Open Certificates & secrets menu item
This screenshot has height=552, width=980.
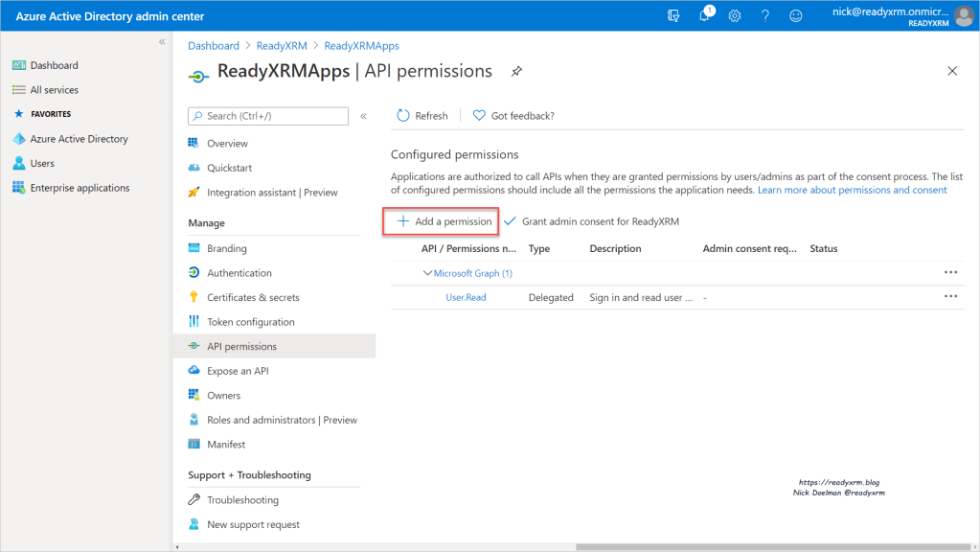tap(253, 298)
